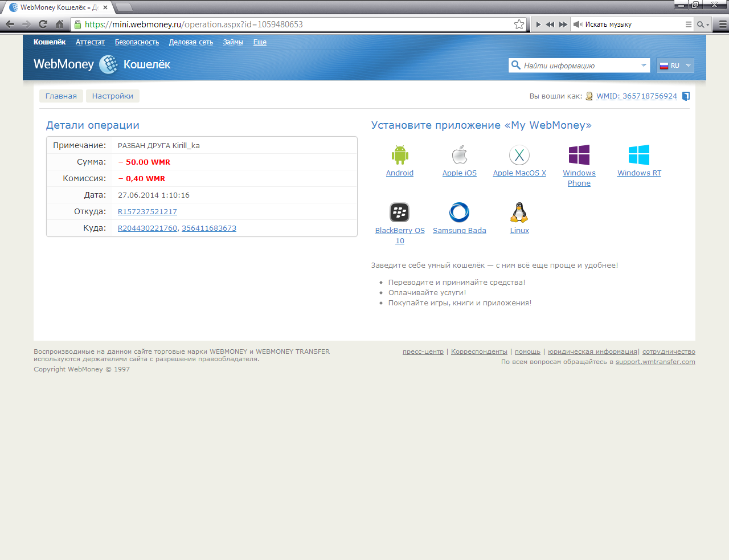This screenshot has height=560, width=729.
Task: Open the Займы menu item
Action: click(233, 42)
